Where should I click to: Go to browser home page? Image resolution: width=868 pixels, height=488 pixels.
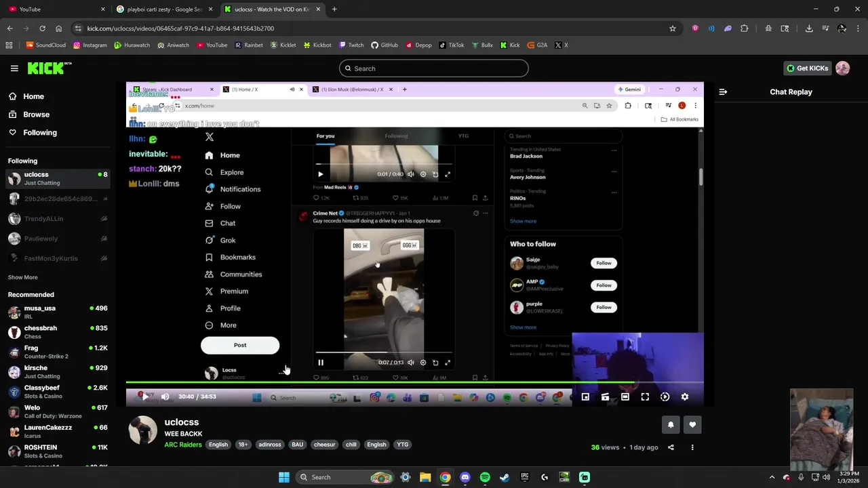58,28
